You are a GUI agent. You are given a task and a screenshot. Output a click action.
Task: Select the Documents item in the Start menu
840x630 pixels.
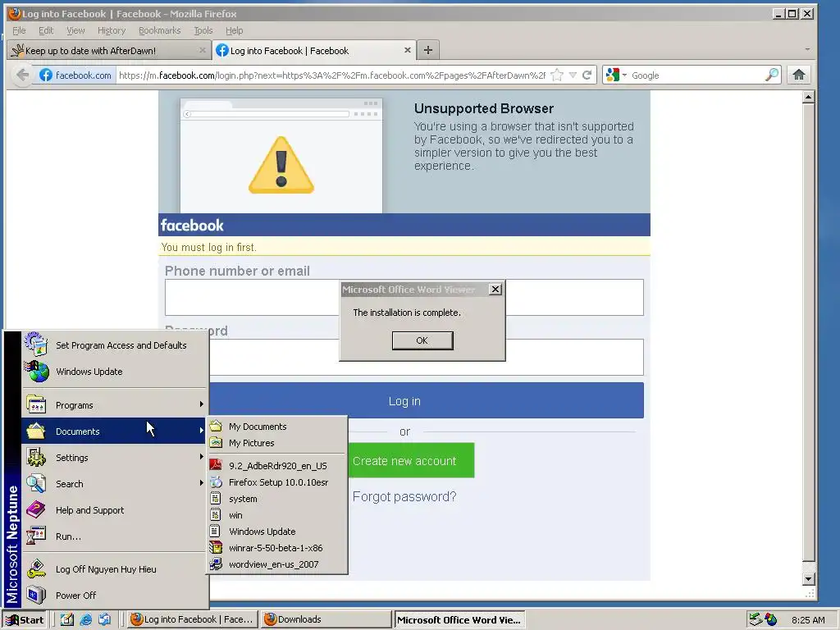pyautogui.click(x=114, y=431)
